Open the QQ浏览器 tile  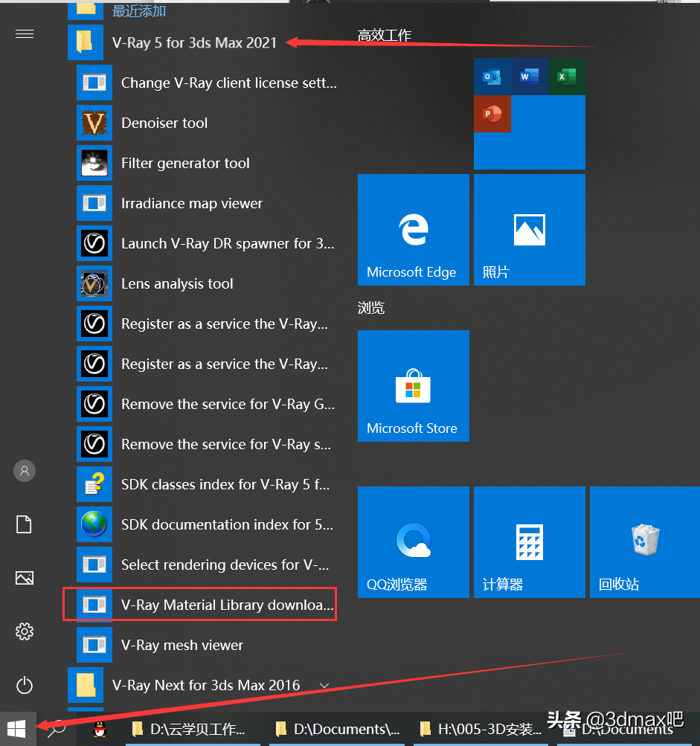(x=413, y=542)
